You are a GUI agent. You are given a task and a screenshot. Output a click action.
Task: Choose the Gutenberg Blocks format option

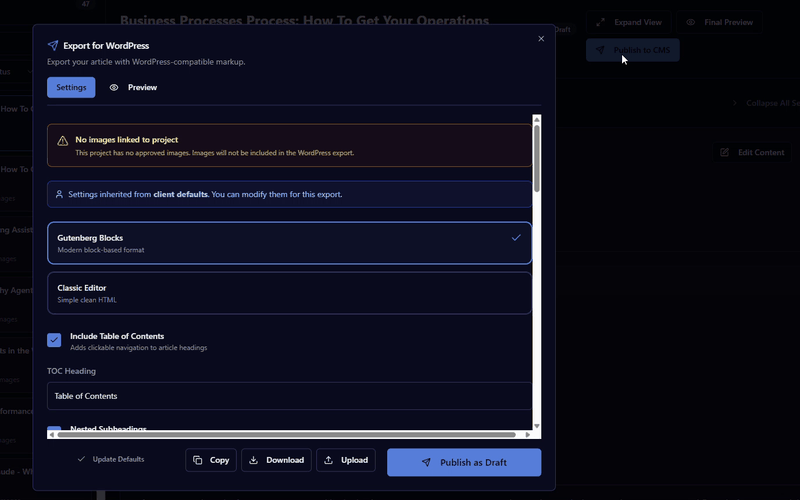289,243
